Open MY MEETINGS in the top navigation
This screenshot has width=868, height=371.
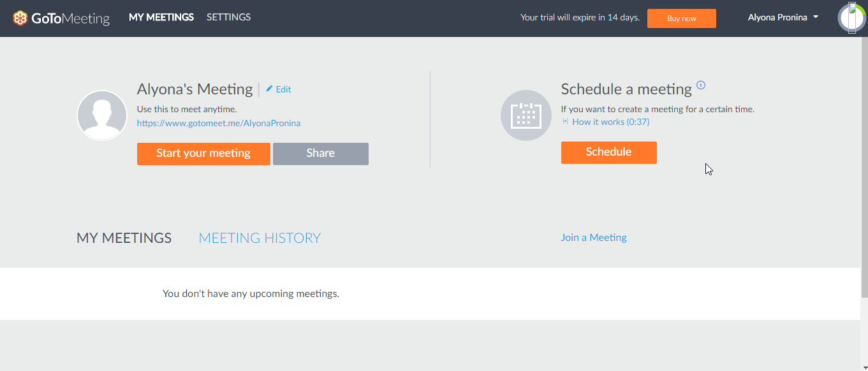tap(161, 17)
